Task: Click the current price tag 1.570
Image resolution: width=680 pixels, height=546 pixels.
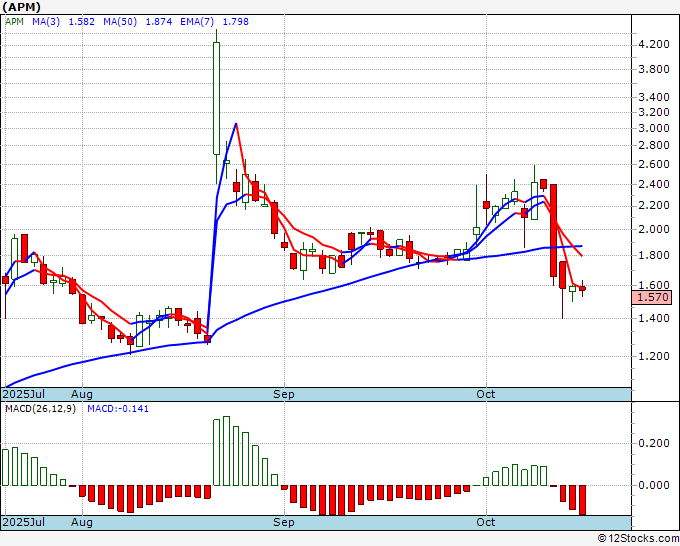Action: point(652,298)
